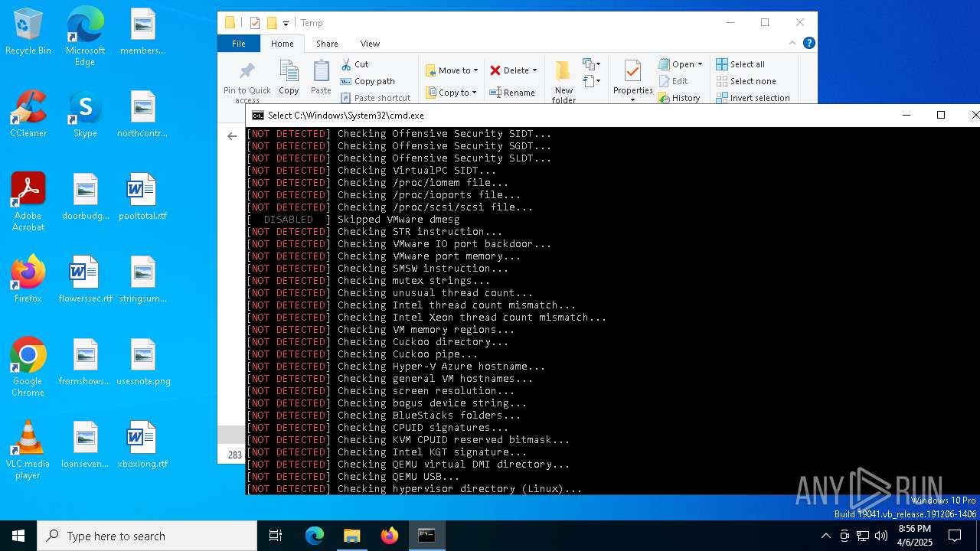Click Select none in Explorer ribbon
Viewport: 980px width, 551px height.
coord(746,81)
